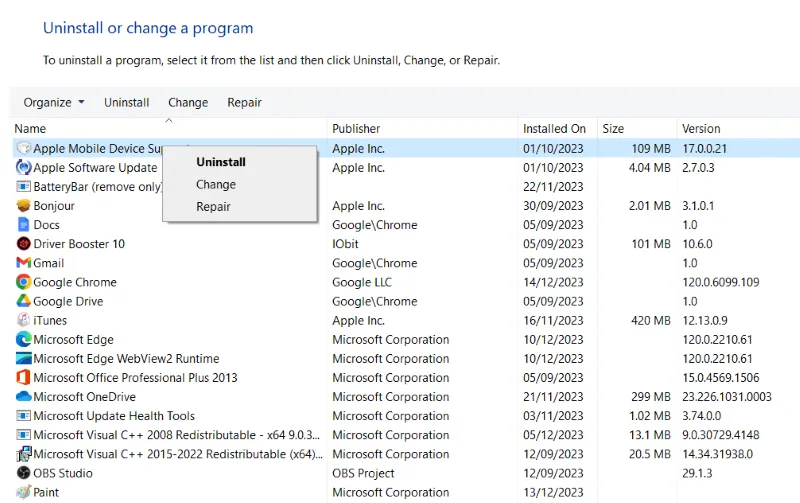The width and height of the screenshot is (800, 503).
Task: Open the Organize dropdown menu
Action: [54, 103]
